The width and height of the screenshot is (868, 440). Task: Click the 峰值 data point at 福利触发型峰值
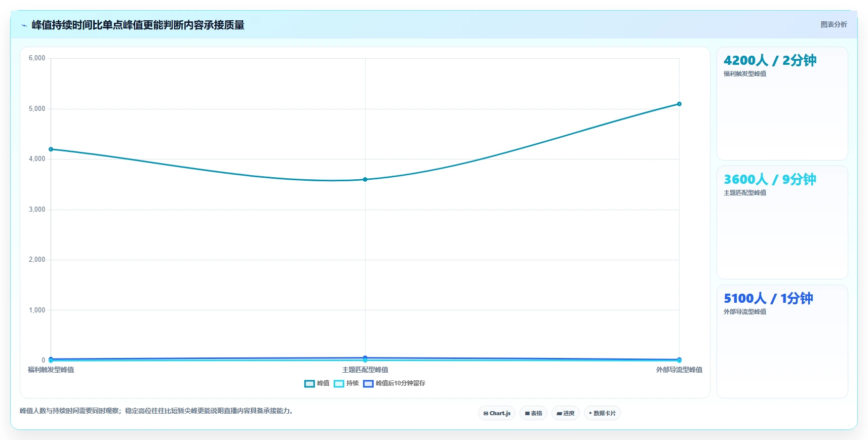(x=51, y=149)
